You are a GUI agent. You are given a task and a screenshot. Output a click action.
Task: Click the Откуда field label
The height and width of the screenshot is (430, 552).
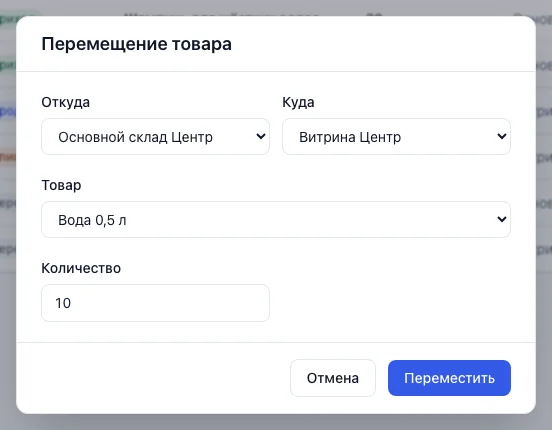(x=65, y=102)
